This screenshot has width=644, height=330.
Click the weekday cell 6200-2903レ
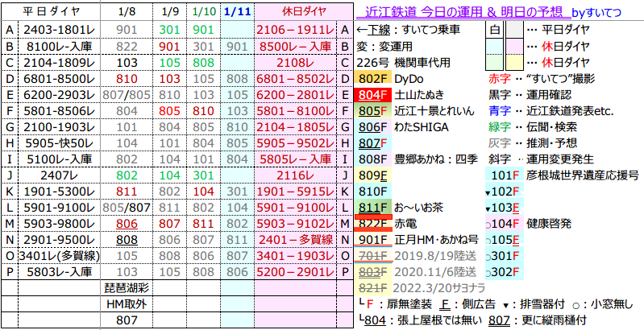click(x=60, y=95)
